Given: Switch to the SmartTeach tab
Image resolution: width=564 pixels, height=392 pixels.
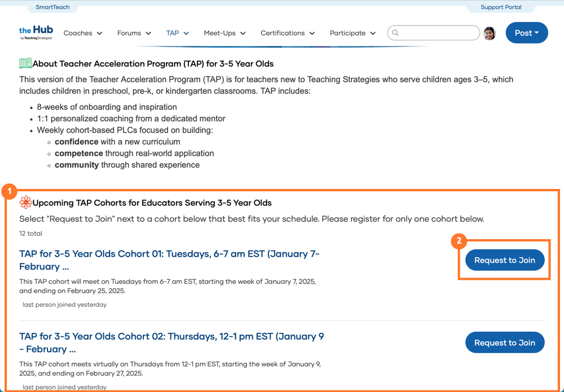Looking at the screenshot, I should [52, 7].
